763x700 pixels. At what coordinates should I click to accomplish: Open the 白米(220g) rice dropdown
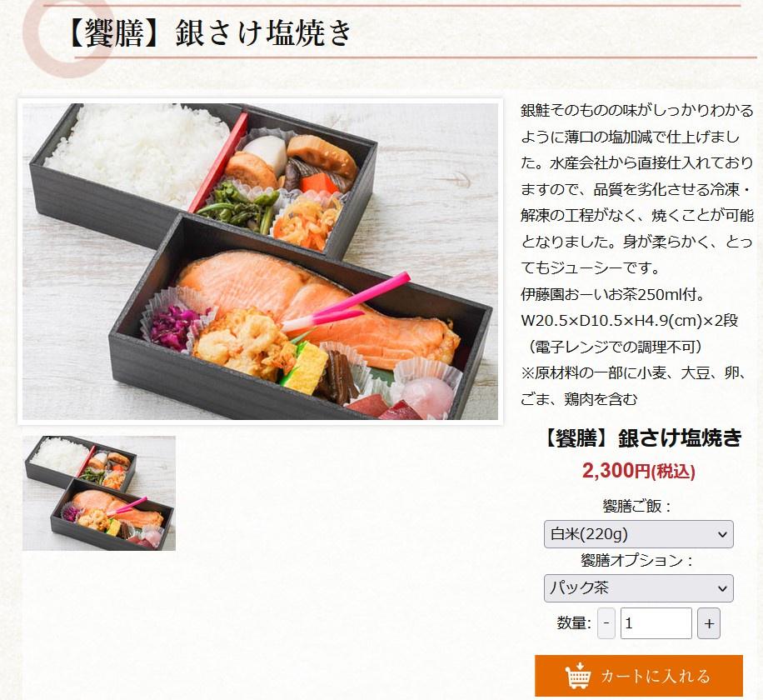(638, 534)
